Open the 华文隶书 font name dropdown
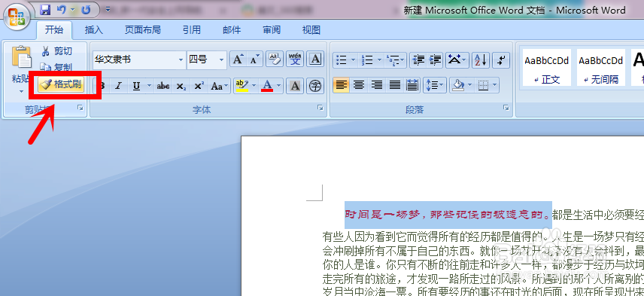Screen dimensions: 644x296 pyautogui.click(x=181, y=60)
